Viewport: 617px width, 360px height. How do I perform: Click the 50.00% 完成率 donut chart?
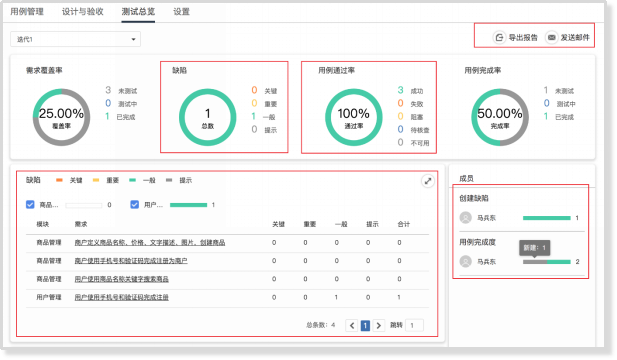[500, 117]
